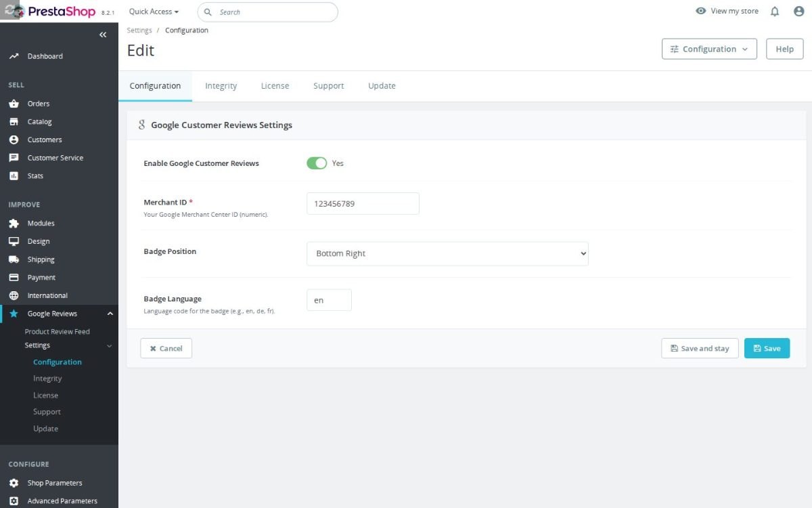Click View my store link

pos(727,11)
